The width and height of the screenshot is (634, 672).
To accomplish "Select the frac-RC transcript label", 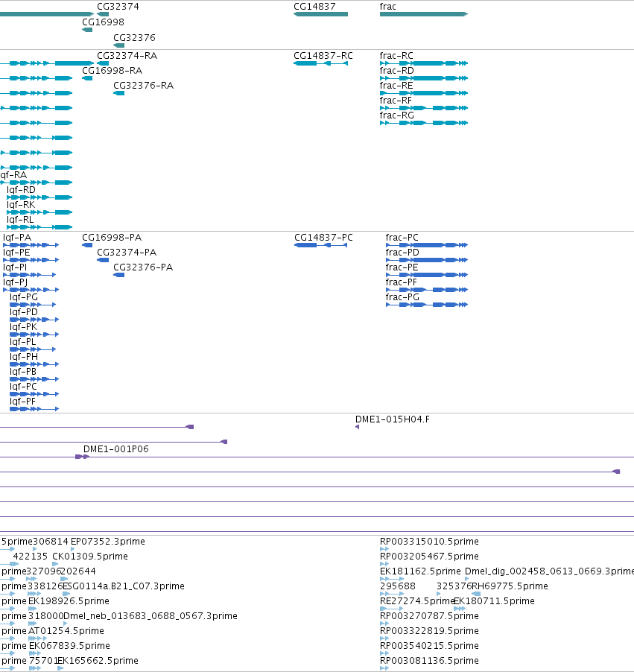I will (x=396, y=56).
